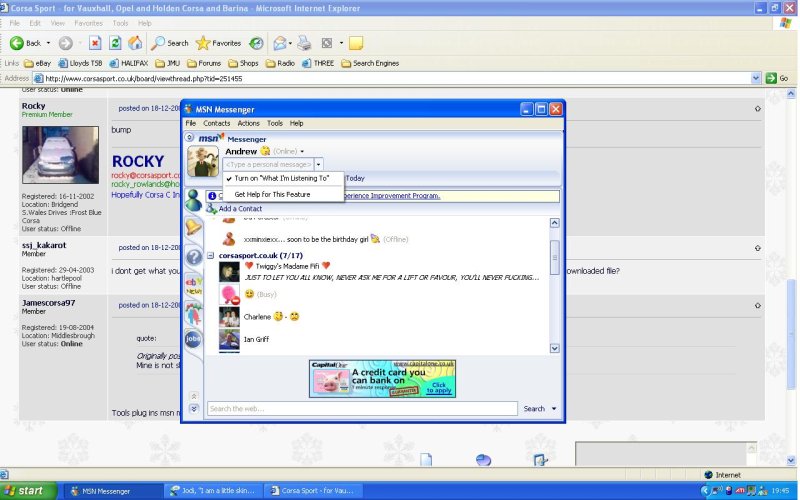Open the Alerts bell tab
Viewport: 800px width, 500px height.
coord(193,227)
